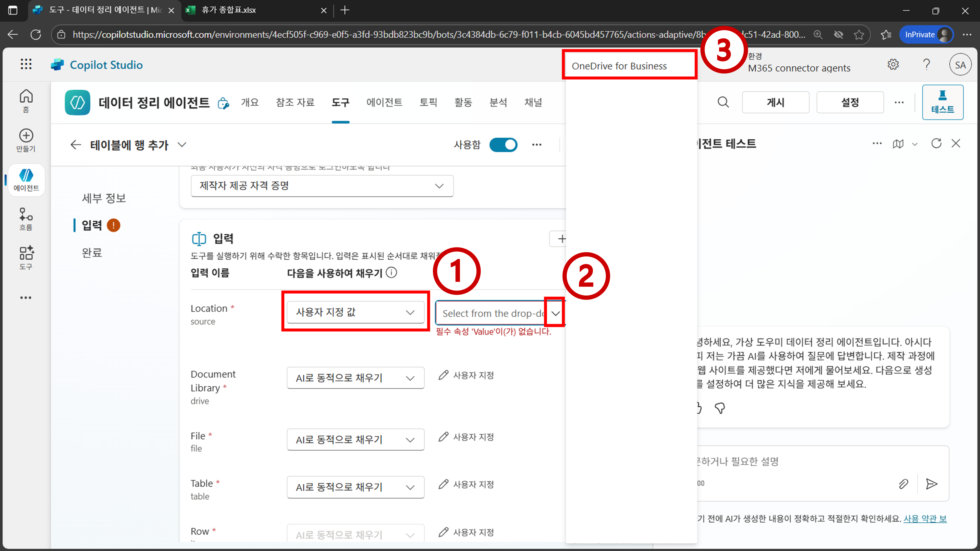Open Location 사용자 지정 값 dropdown
The width and height of the screenshot is (980, 551).
click(x=355, y=312)
